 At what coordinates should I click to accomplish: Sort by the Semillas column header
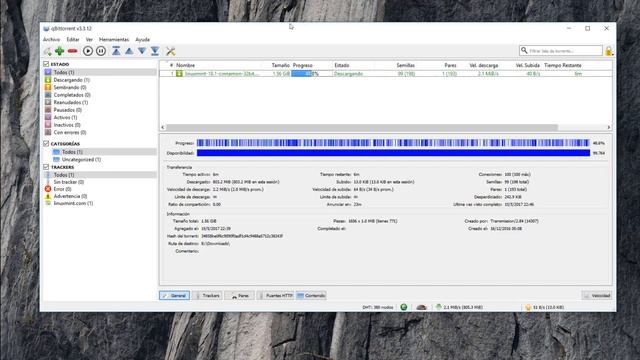coord(406,65)
